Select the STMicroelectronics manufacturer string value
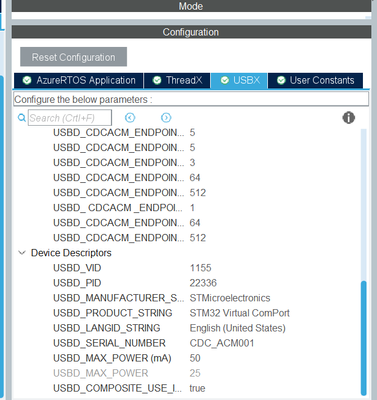This screenshot has height=400, width=377. pyautogui.click(x=230, y=298)
